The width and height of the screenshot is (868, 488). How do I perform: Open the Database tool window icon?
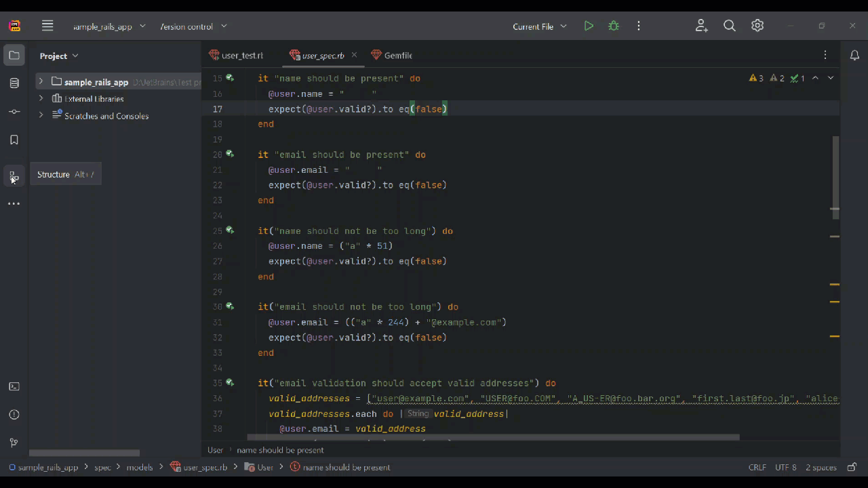point(14,83)
